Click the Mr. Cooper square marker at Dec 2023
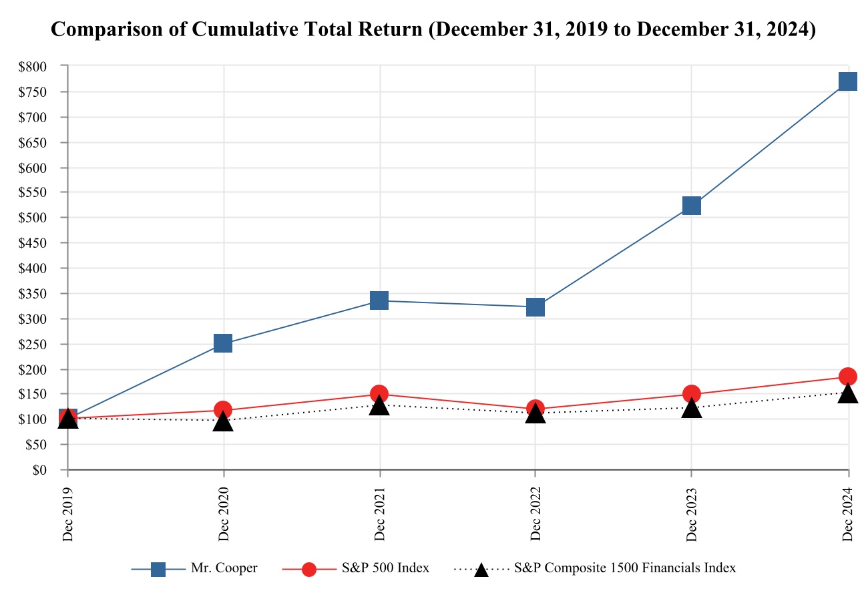868x601 pixels. click(x=692, y=206)
